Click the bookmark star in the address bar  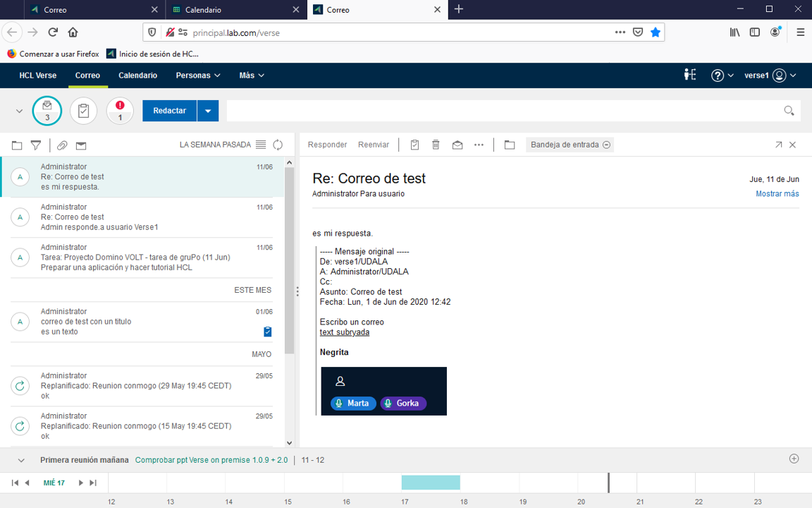[x=656, y=32]
